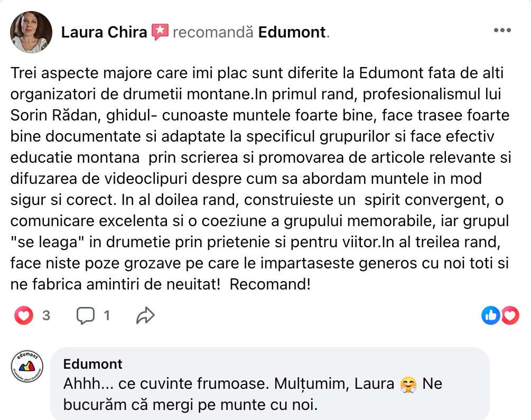Click the word "recomandă" in the header
The width and height of the screenshot is (531, 420).
click(x=213, y=33)
